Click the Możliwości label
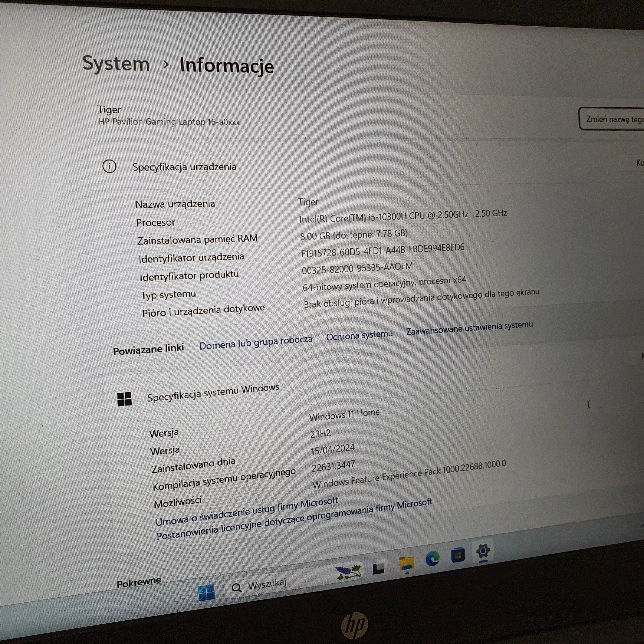This screenshot has width=644, height=644. pos(178,502)
